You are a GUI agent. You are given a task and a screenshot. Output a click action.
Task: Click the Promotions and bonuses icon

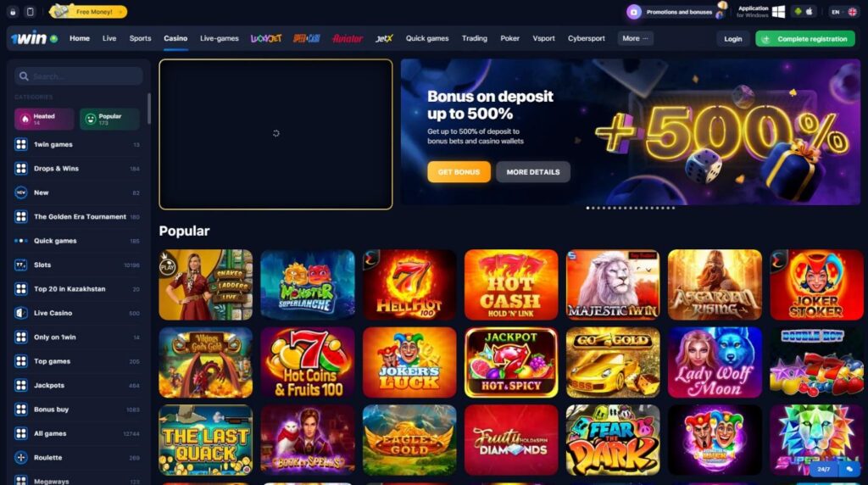pyautogui.click(x=634, y=12)
